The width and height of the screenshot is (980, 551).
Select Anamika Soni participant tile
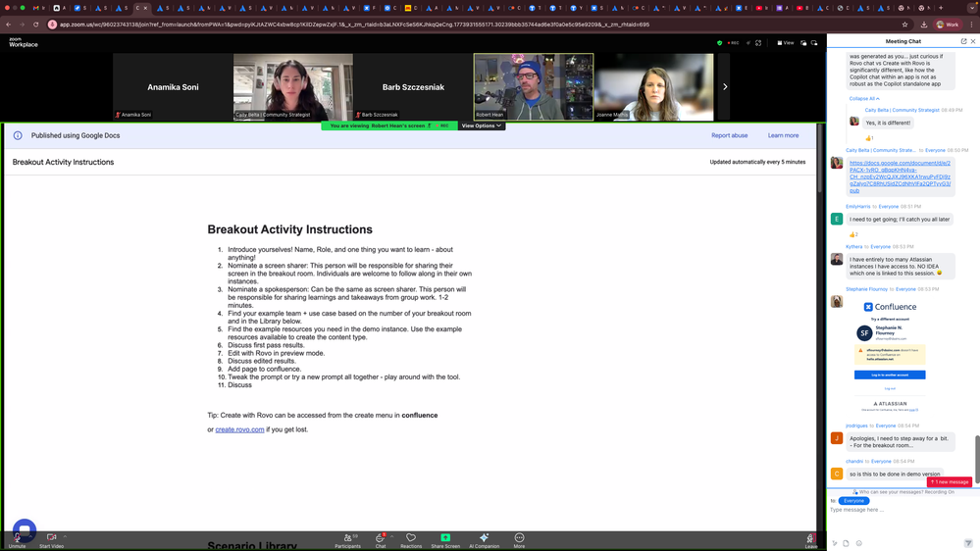173,87
